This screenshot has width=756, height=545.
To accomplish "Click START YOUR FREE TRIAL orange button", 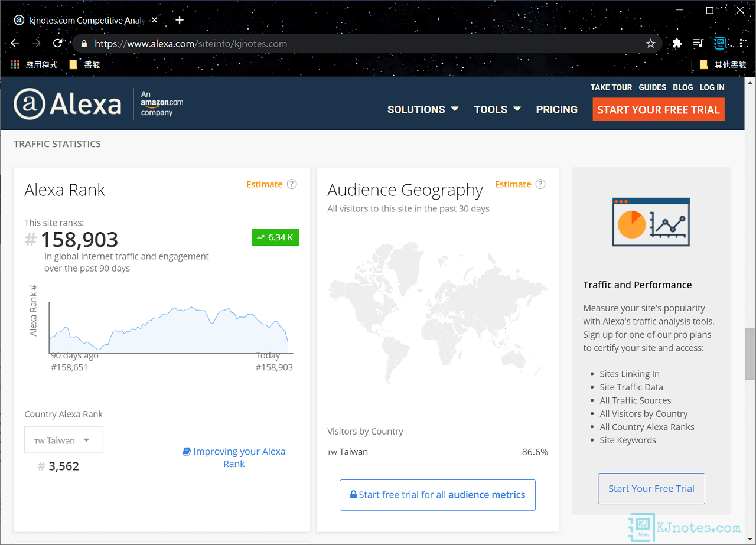I will tap(659, 110).
